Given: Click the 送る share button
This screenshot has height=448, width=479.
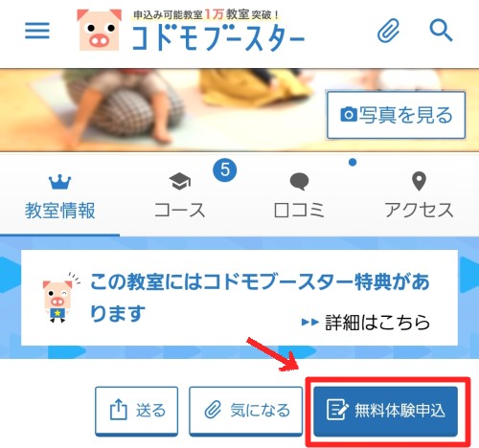Looking at the screenshot, I should click(x=137, y=411).
